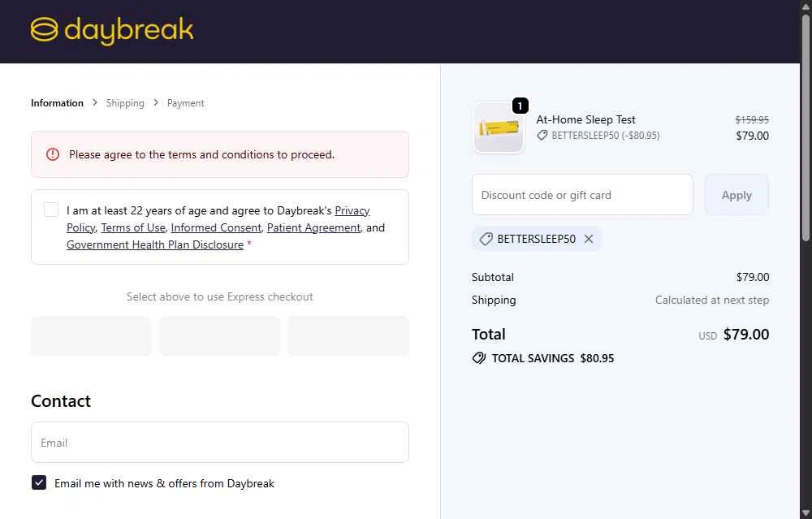
Task: Click the 'Select above to use Express checkout' text
Action: tap(219, 296)
